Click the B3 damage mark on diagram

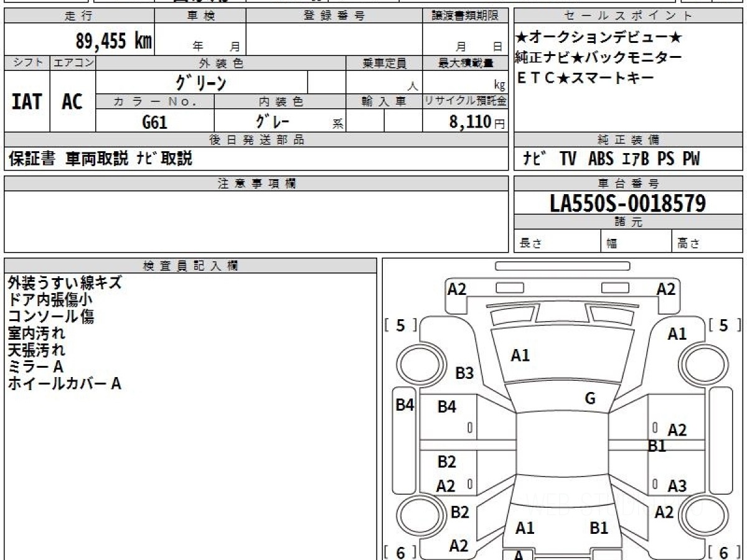coord(464,373)
